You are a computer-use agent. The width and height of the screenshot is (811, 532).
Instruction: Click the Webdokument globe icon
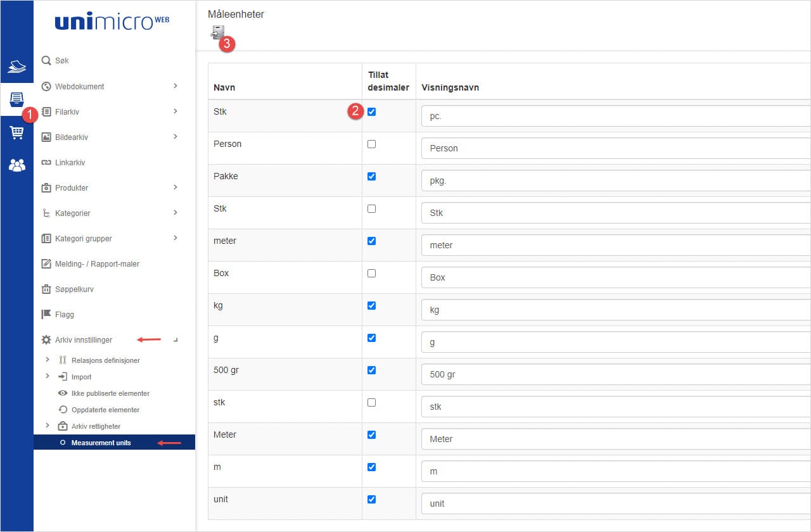coord(46,86)
